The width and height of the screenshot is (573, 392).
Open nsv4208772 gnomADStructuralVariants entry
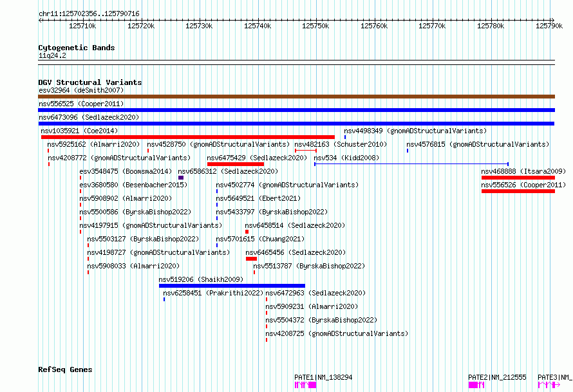tap(119, 158)
